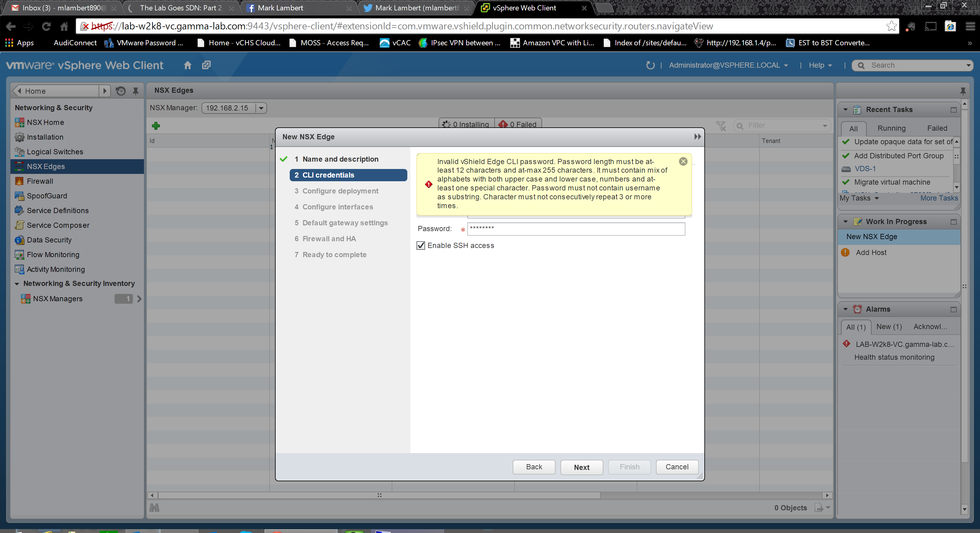The image size is (980, 533).
Task: Uncheck Enable SSH access
Action: 421,246
